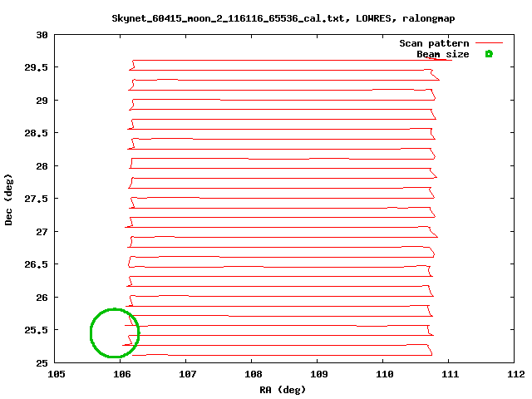The width and height of the screenshot is (532, 399).
Task: Click the x-axis tick label 112
Action: click(x=515, y=374)
